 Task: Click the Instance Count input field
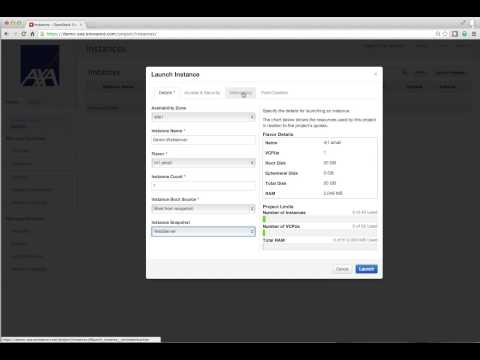click(203, 186)
